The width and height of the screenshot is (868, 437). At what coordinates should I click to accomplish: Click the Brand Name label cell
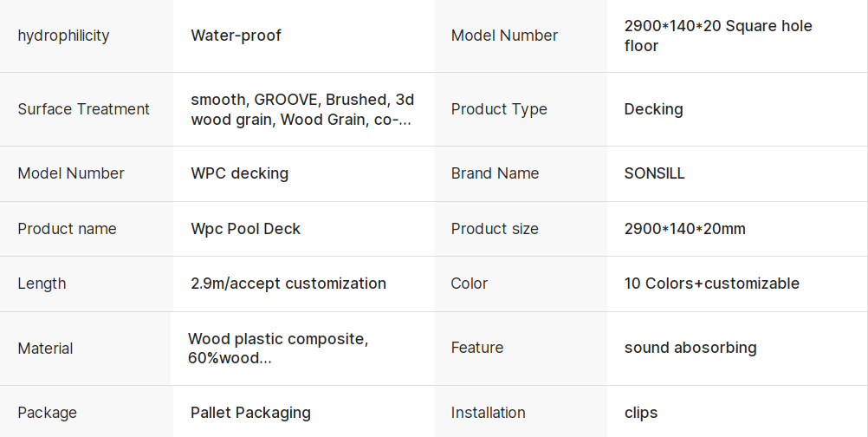click(x=521, y=173)
